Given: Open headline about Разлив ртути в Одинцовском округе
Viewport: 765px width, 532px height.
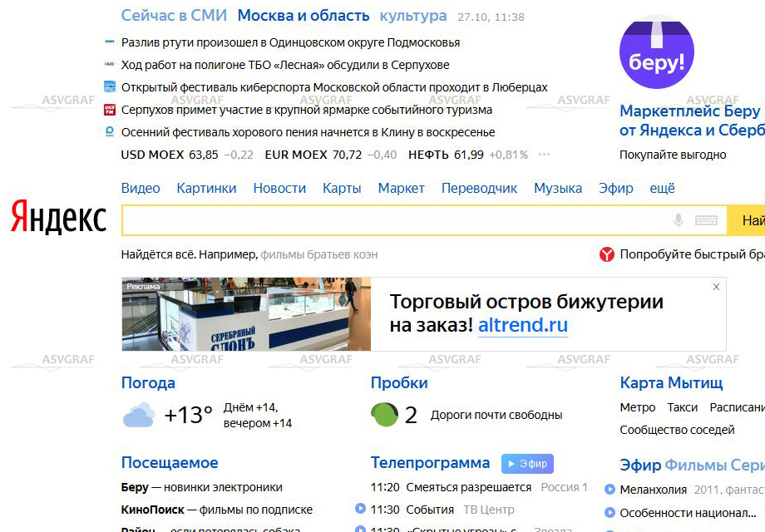Looking at the screenshot, I should coord(290,42).
